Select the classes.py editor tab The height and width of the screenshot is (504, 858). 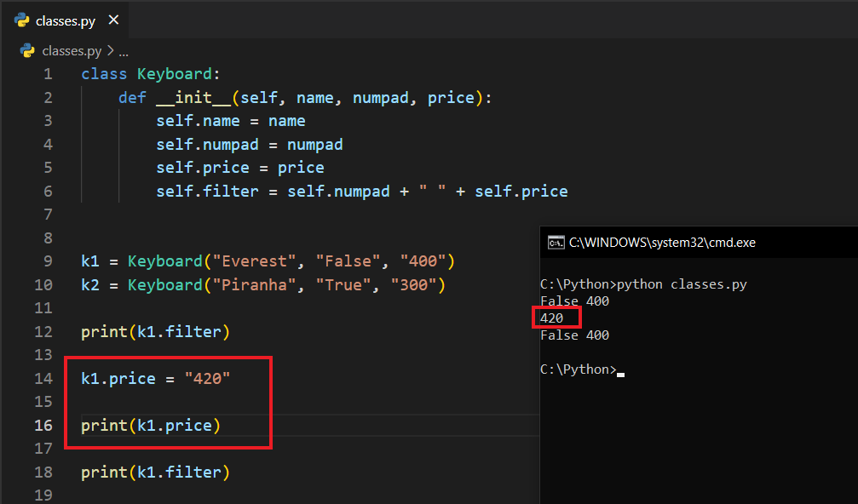(x=65, y=20)
